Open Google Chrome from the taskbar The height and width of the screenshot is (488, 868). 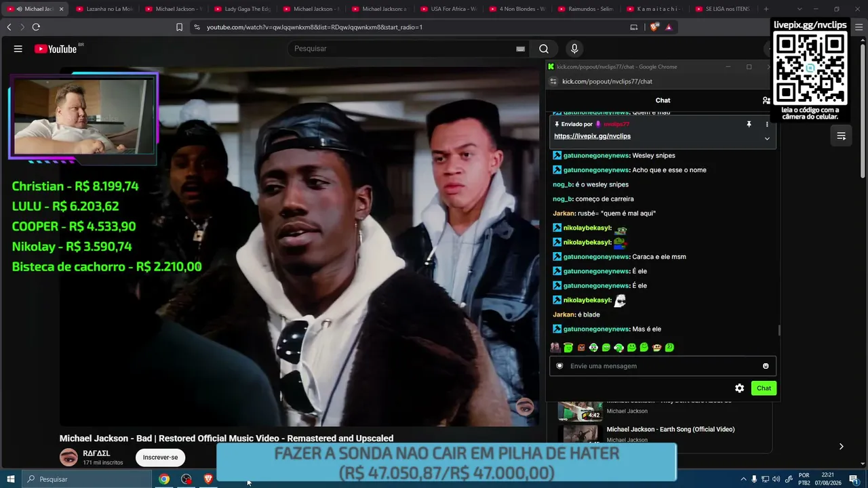(x=164, y=479)
